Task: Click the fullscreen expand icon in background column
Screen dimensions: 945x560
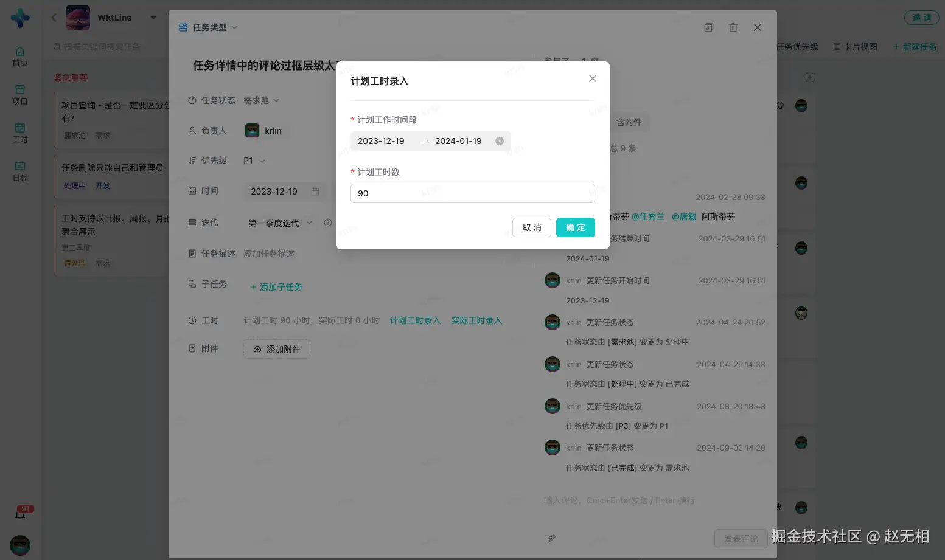Action: [x=809, y=77]
